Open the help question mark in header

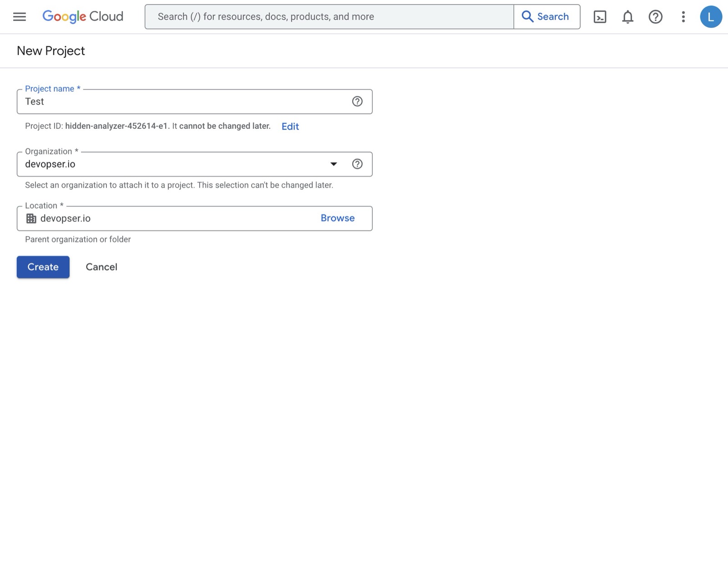655,17
